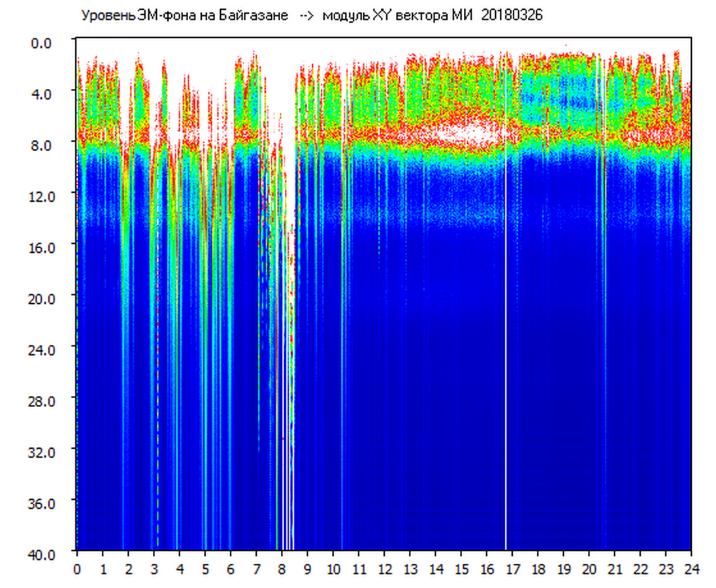The image size is (716, 588).
Task: Pick hour 17 on the time axis
Action: tap(512, 569)
